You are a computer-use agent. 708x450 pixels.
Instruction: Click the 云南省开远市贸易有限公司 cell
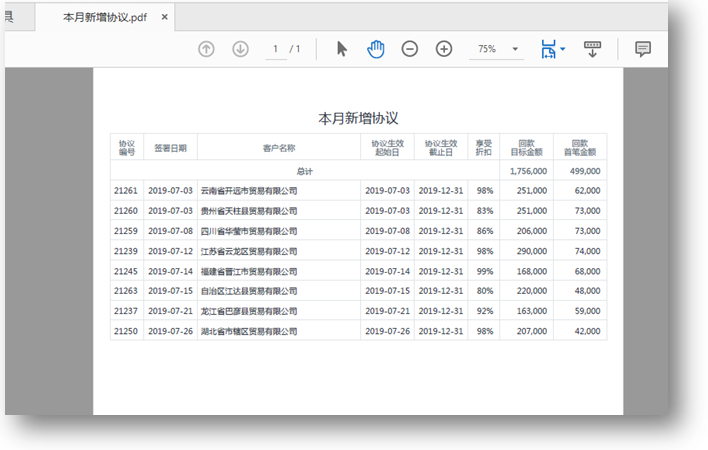pos(249,190)
